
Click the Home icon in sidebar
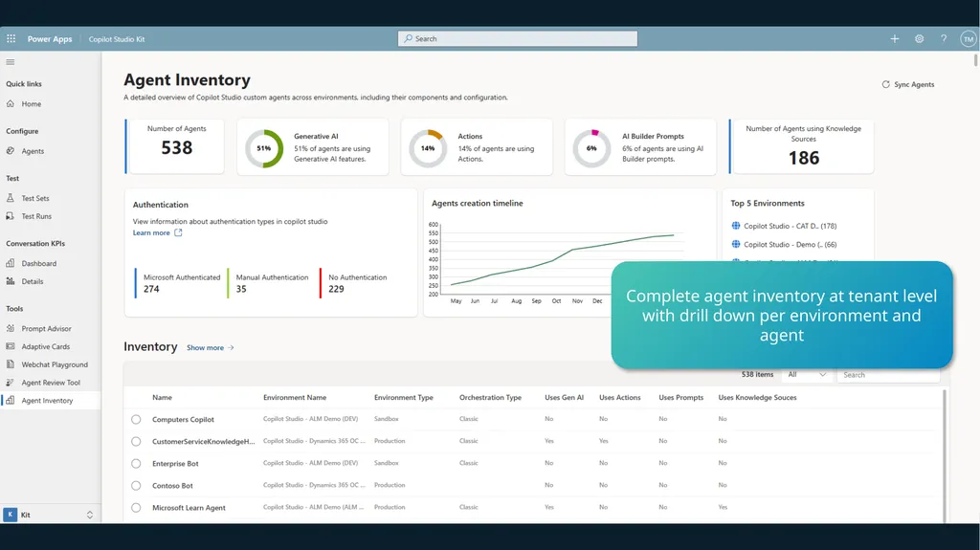click(x=10, y=103)
